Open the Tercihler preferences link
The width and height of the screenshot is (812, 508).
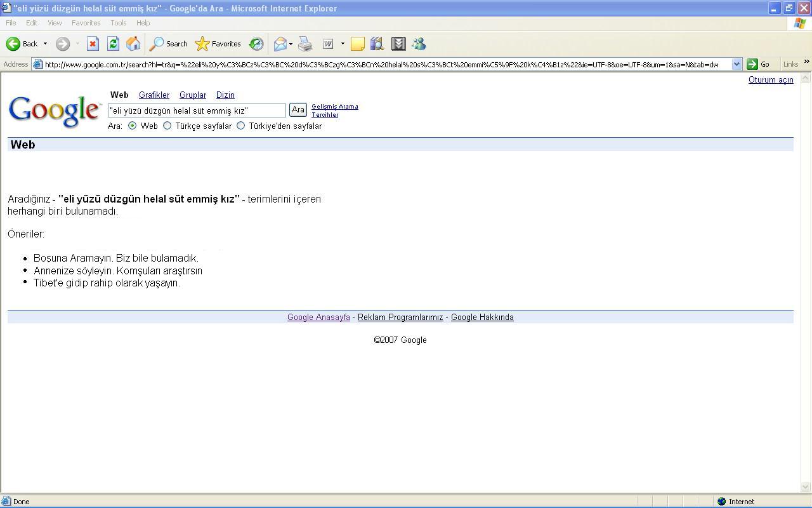click(325, 115)
